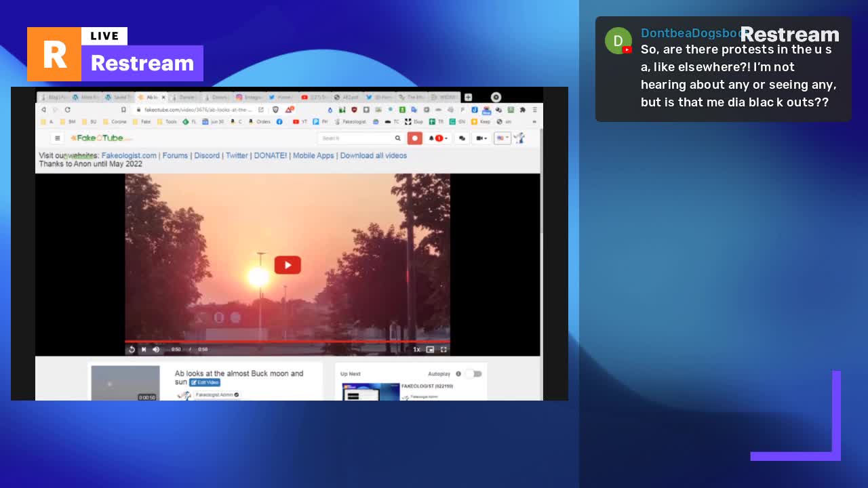Click the Brave shield icon

tap(275, 110)
